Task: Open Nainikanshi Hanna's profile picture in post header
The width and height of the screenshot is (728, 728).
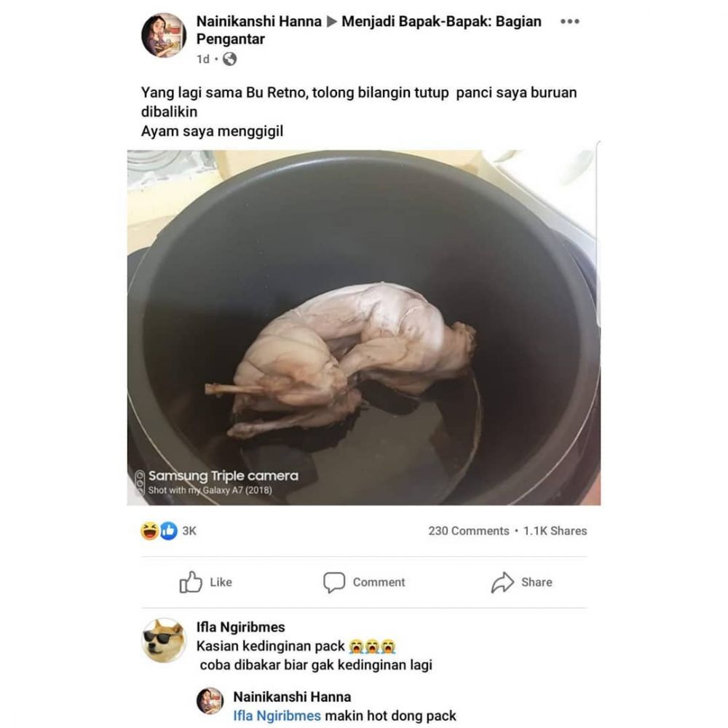Action: [164, 35]
